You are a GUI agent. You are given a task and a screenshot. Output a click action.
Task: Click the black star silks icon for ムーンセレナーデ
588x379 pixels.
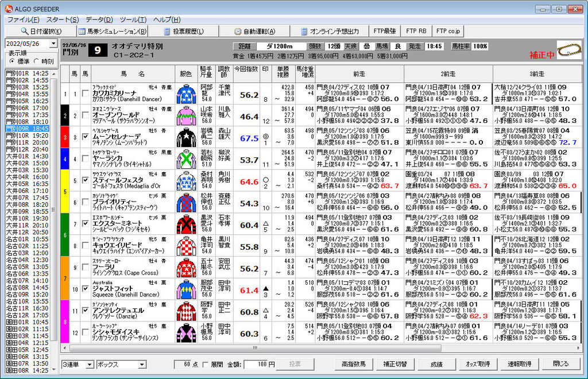pos(187,138)
